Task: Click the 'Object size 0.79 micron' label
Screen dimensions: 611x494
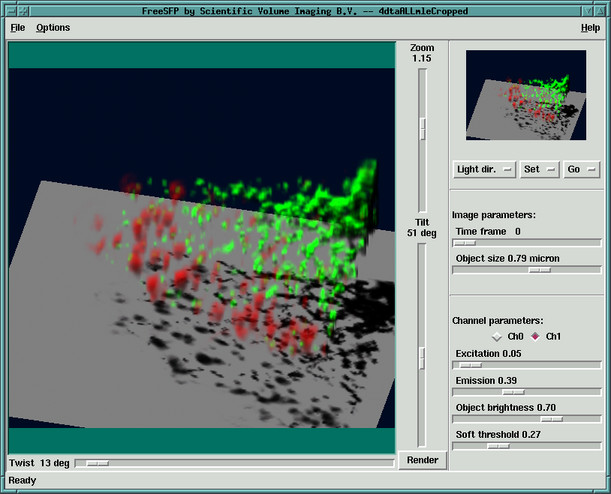Action: pyautogui.click(x=508, y=259)
